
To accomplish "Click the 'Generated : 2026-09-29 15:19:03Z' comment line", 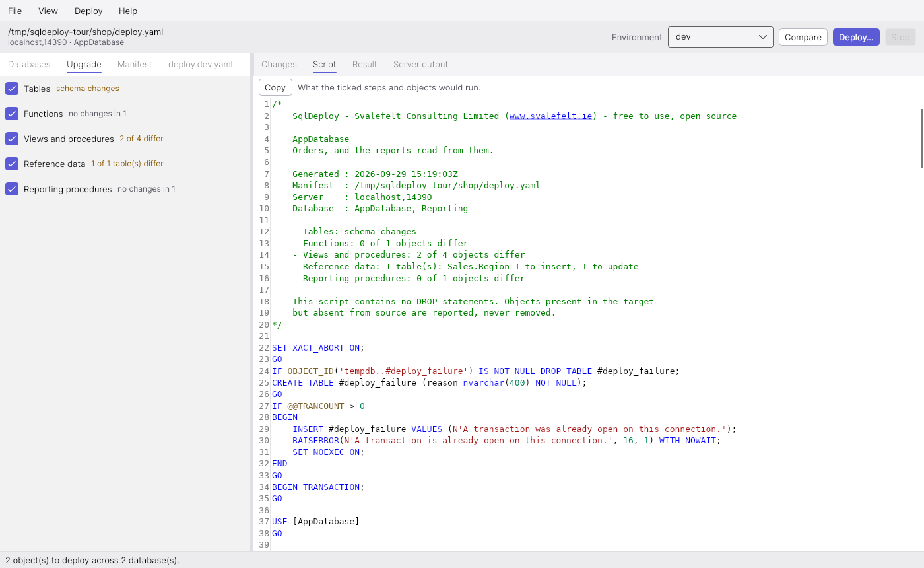I will tap(375, 174).
